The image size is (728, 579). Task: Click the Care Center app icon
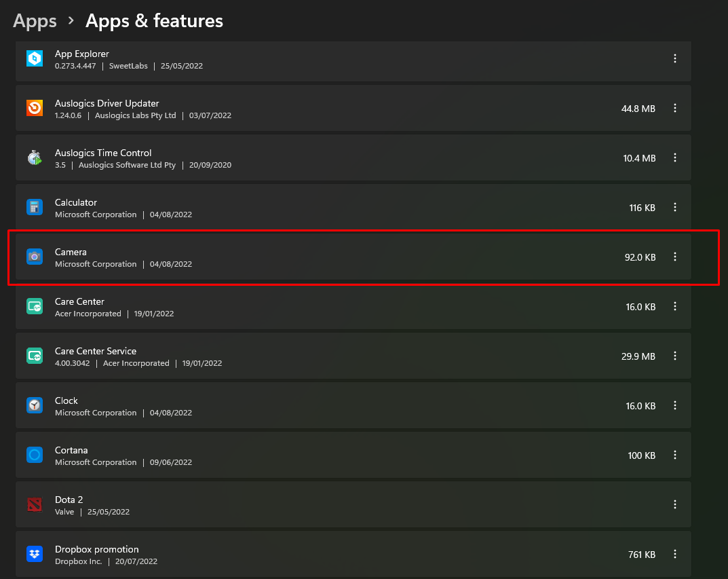click(35, 306)
